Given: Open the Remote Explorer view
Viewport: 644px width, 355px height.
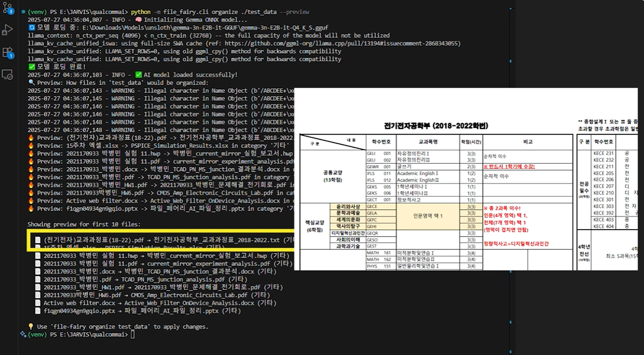Looking at the screenshot, I should pos(7,74).
